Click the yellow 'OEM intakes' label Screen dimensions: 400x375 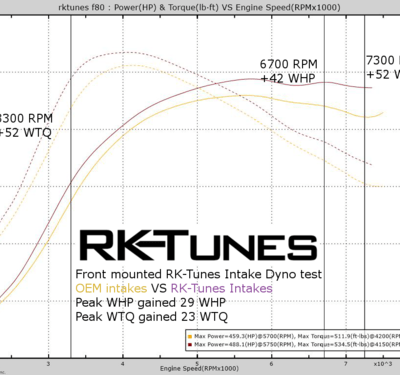point(111,288)
